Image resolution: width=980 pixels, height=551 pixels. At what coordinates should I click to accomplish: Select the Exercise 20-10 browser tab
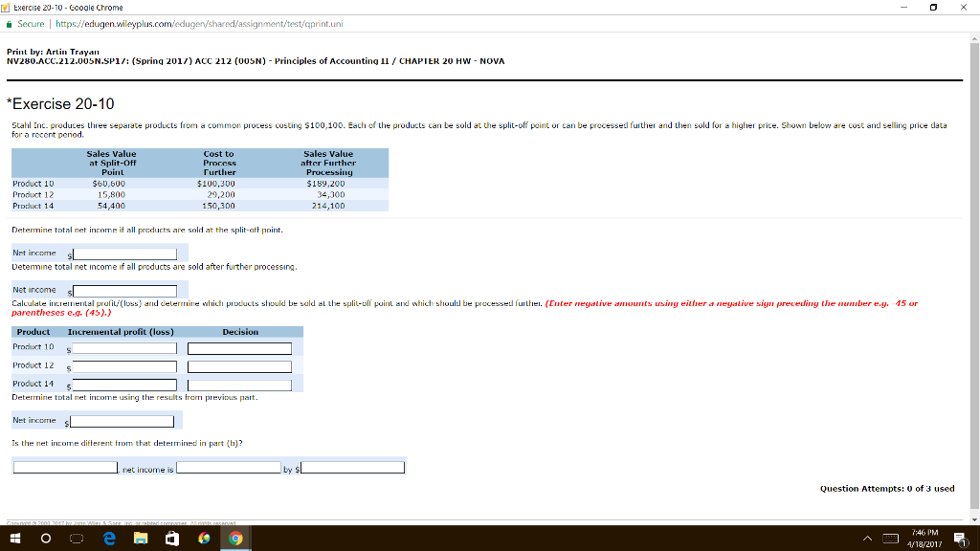point(57,8)
